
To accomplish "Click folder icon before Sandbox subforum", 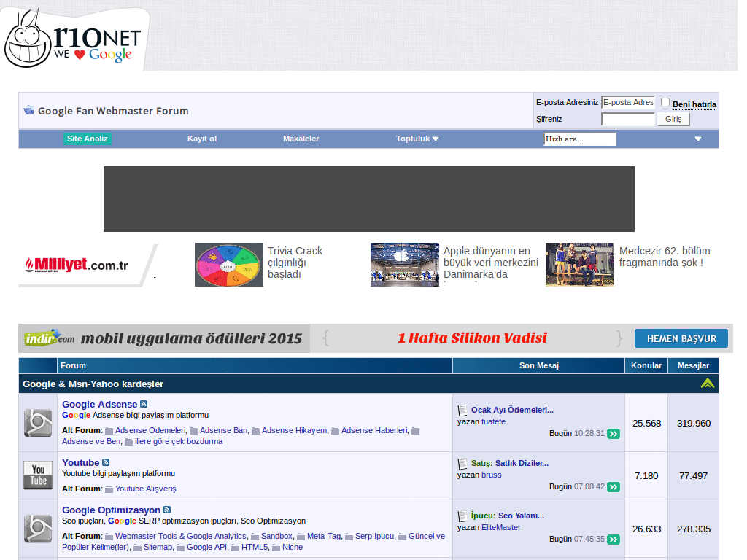I will [255, 537].
